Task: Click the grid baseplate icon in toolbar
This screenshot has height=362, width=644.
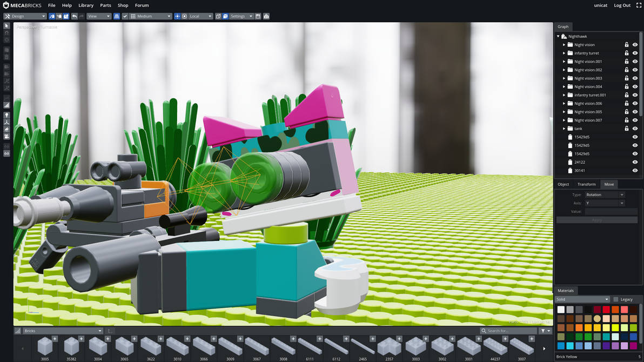Action: (x=133, y=16)
